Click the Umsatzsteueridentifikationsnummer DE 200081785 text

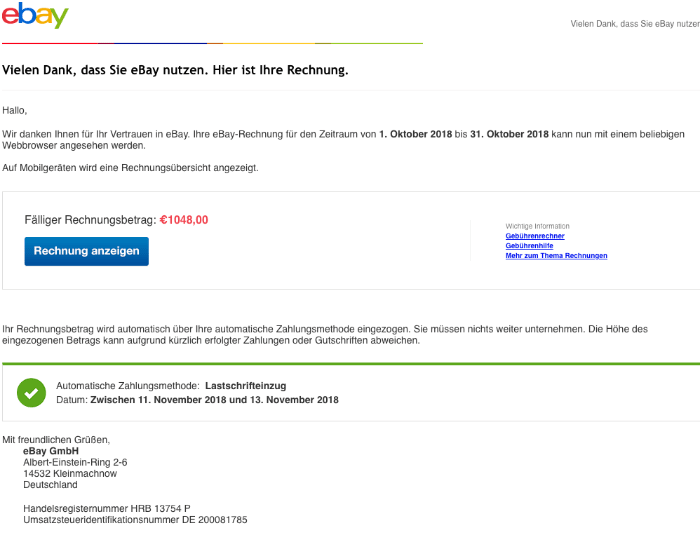coord(135,520)
